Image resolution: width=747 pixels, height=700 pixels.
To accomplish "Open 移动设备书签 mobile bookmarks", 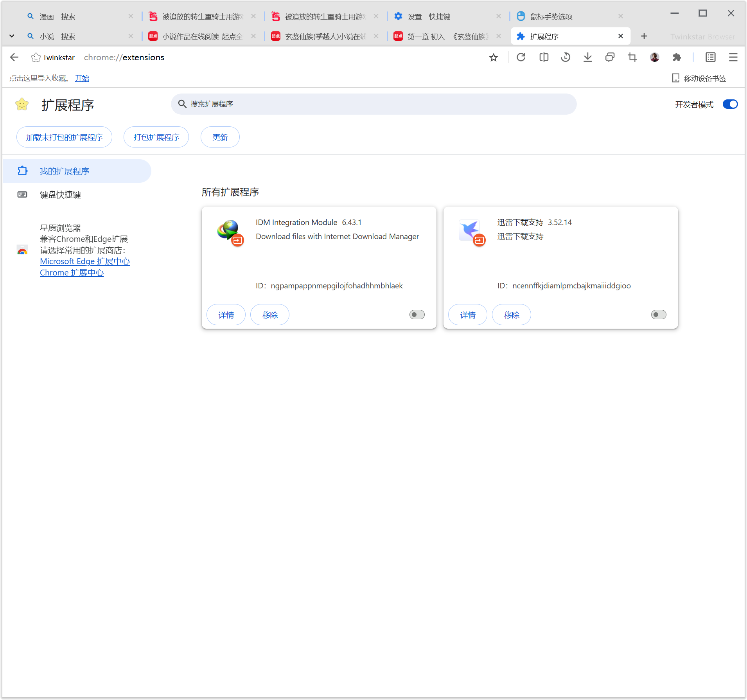I will [699, 78].
